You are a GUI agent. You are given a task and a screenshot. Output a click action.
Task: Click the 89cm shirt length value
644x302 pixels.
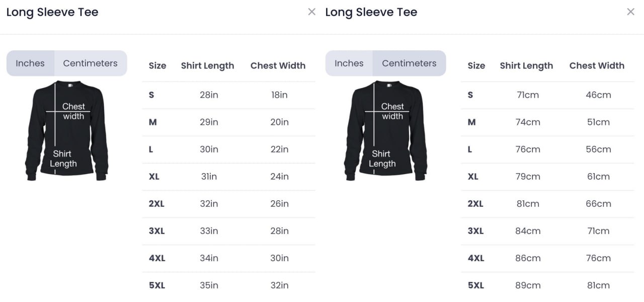528,285
